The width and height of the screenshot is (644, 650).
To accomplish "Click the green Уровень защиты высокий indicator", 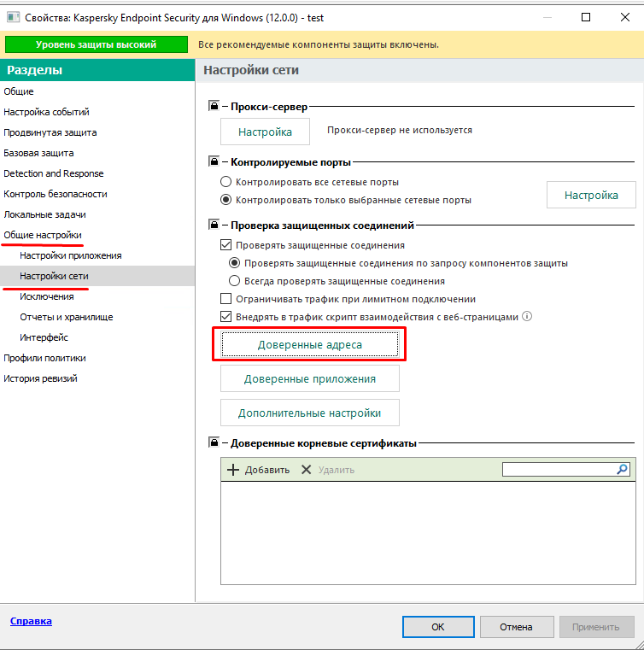I will (x=97, y=44).
